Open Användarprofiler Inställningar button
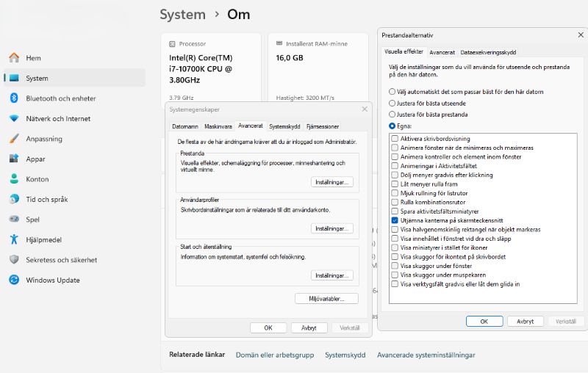The image size is (588, 373). pos(332,228)
